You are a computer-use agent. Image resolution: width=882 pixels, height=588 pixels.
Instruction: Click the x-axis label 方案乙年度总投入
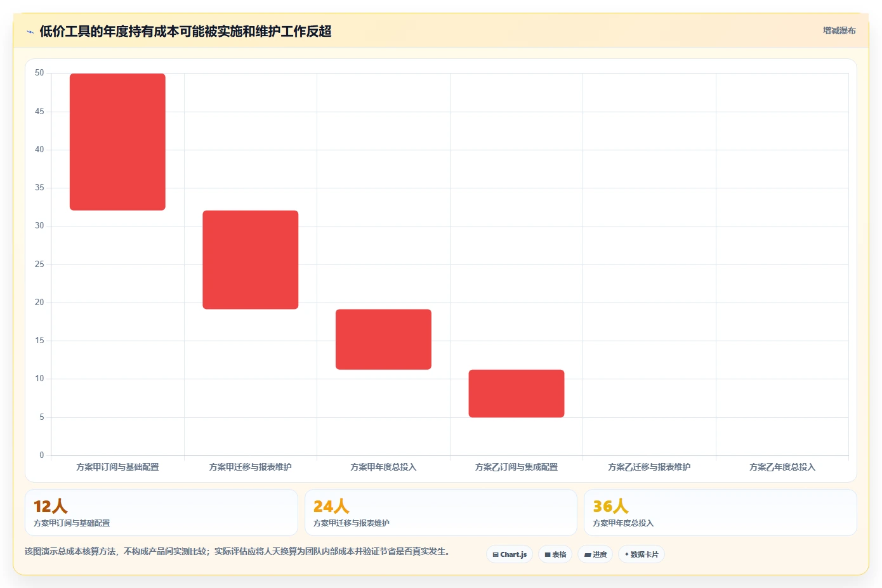click(x=782, y=467)
